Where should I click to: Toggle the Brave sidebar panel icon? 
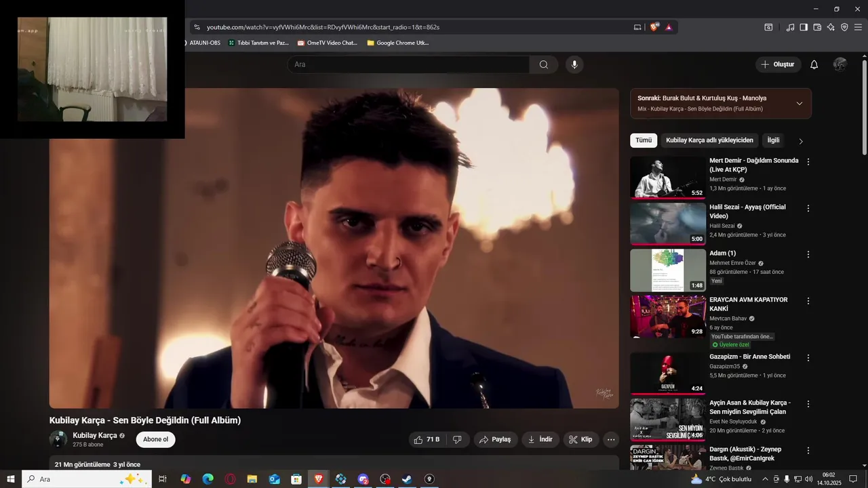[x=804, y=27]
